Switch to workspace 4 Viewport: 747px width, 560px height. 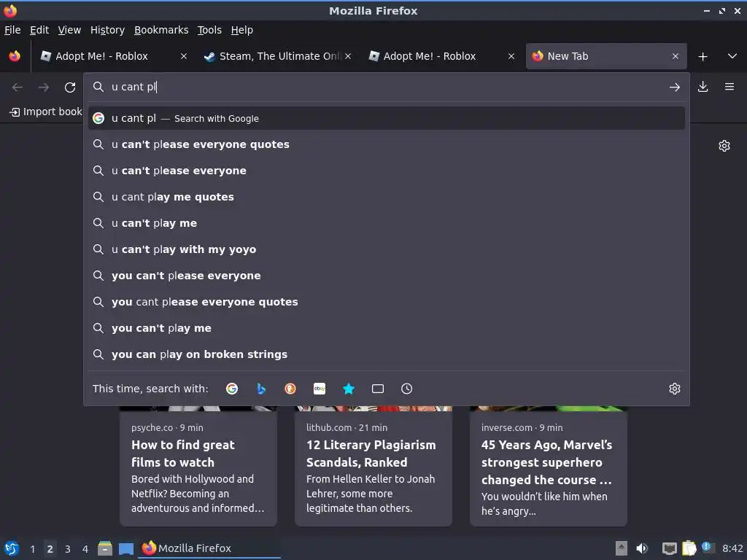point(85,549)
